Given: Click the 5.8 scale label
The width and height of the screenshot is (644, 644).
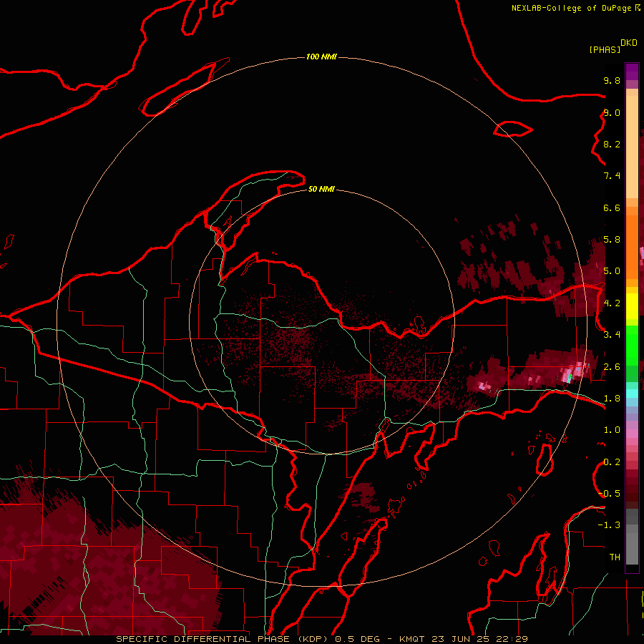Looking at the screenshot, I should click(612, 240).
